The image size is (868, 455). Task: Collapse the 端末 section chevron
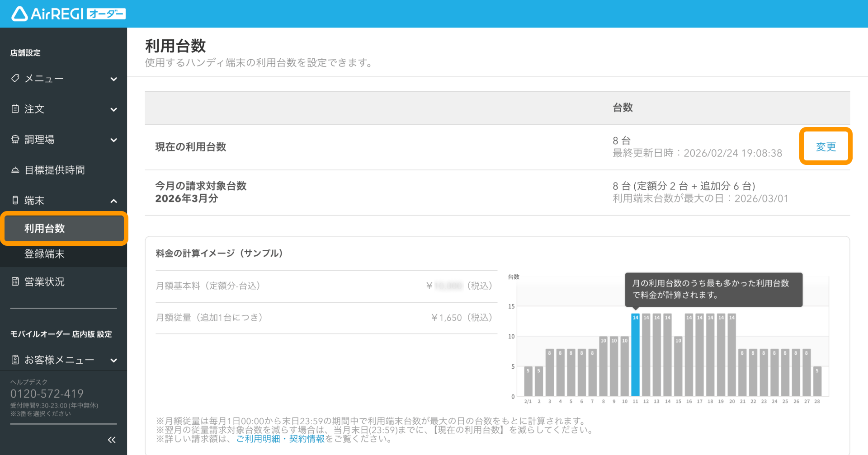[x=114, y=201]
